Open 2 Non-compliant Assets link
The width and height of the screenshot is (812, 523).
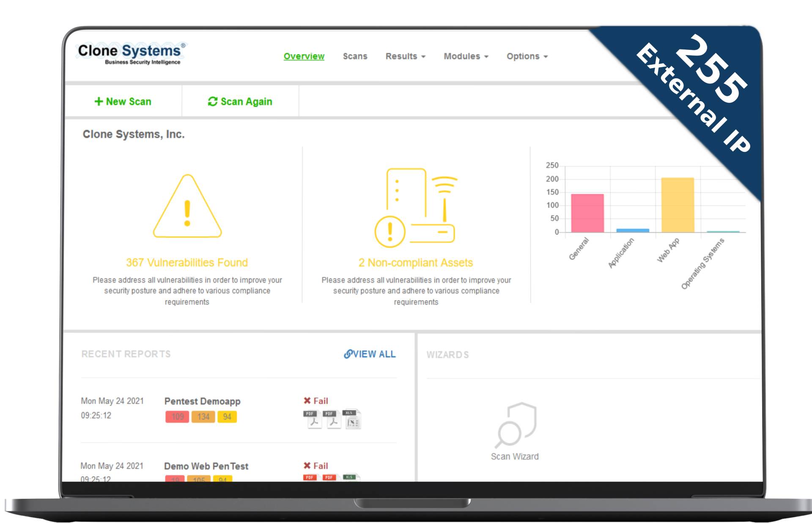point(416,262)
